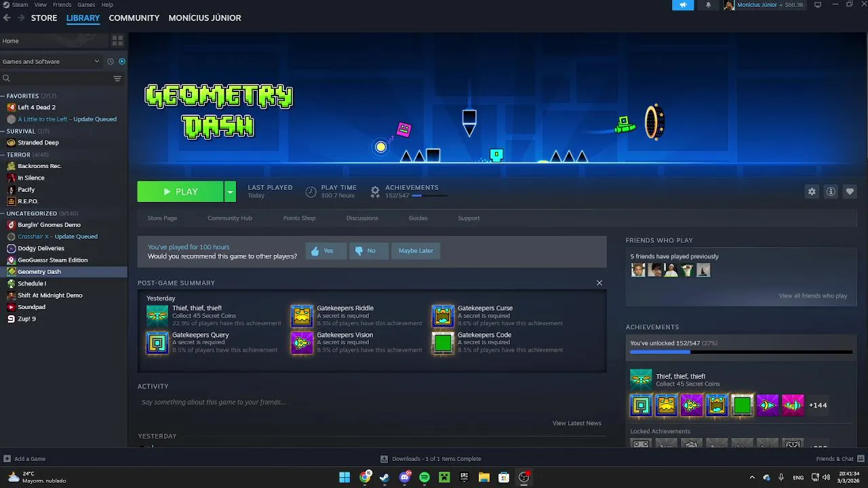Open the View menu
Viewport: 868px width, 488px height.
[x=41, y=5]
